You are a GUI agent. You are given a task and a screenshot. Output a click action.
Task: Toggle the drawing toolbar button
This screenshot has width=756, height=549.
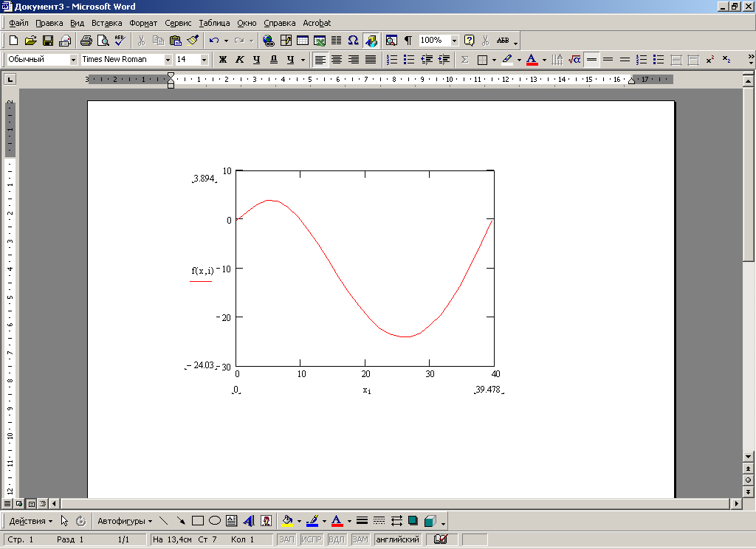(371, 41)
